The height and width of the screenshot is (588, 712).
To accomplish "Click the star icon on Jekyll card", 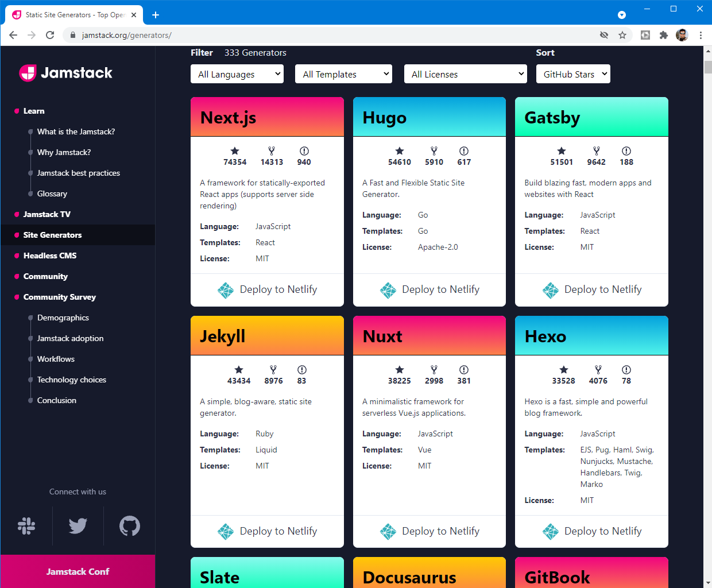I will click(239, 370).
